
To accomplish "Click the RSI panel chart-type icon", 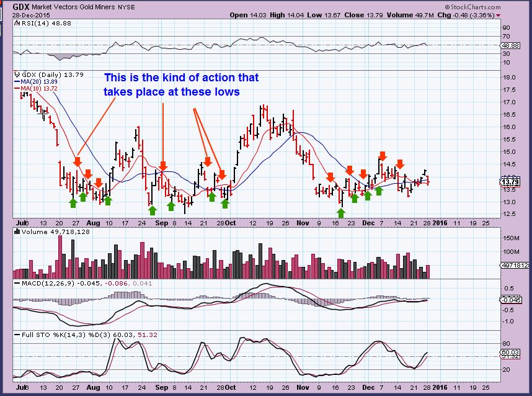I will point(17,23).
